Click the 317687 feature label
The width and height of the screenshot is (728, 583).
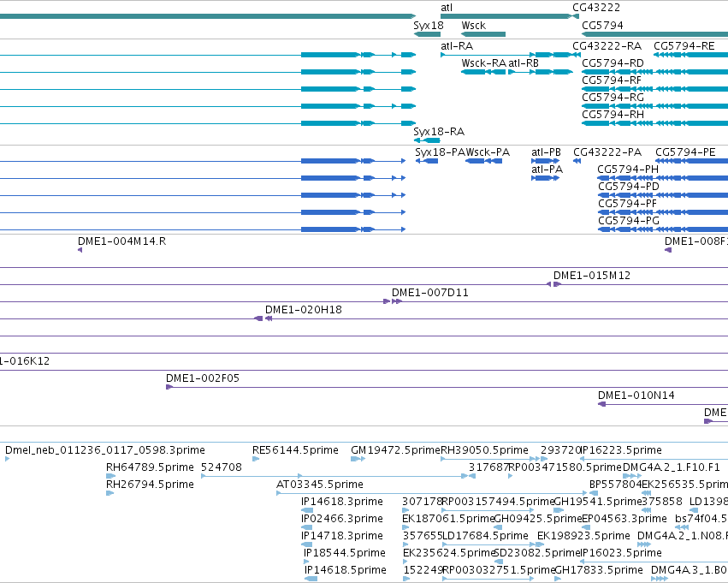[x=488, y=467]
